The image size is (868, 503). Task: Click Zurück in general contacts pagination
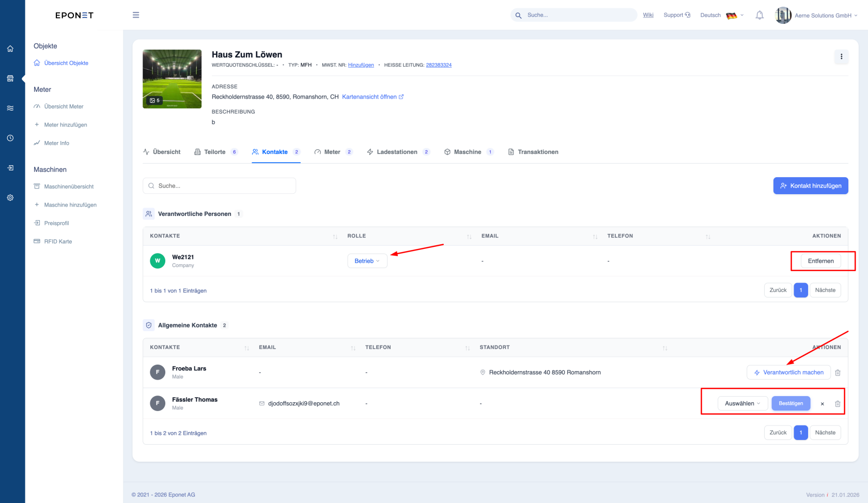tap(778, 433)
